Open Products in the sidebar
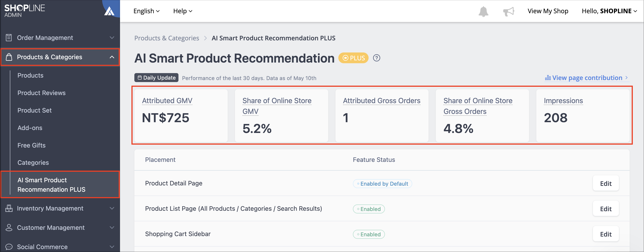This screenshot has width=644, height=252. pos(30,75)
